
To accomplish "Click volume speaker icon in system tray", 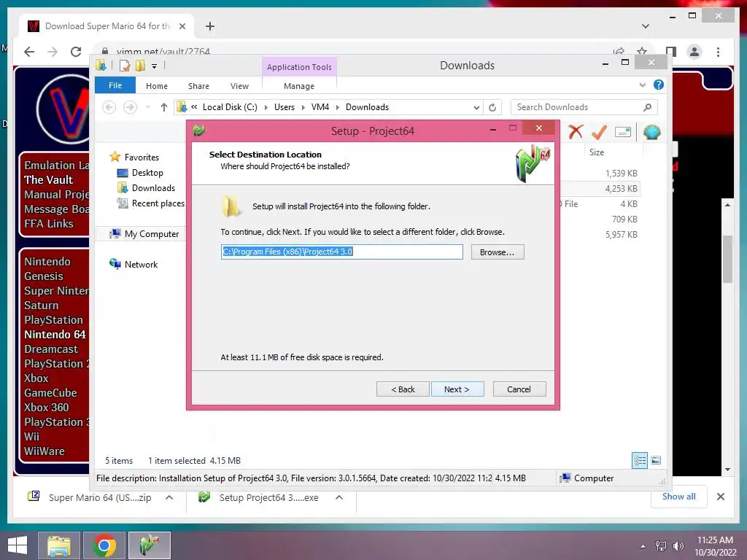I will [x=678, y=546].
